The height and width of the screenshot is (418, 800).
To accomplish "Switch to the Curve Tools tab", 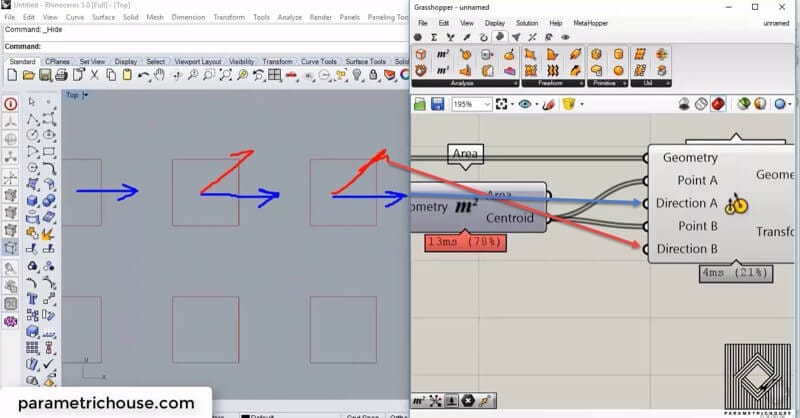I will coord(320,61).
